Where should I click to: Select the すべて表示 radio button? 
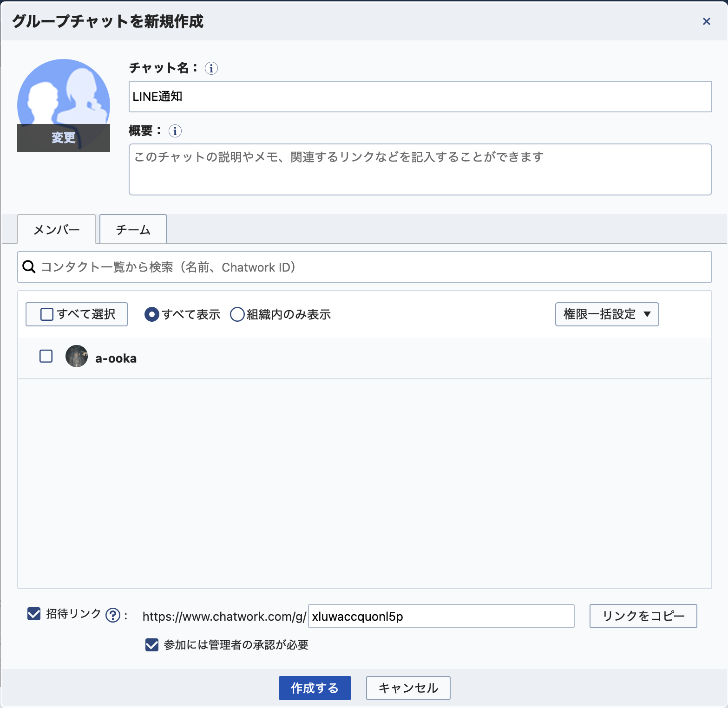(x=152, y=314)
